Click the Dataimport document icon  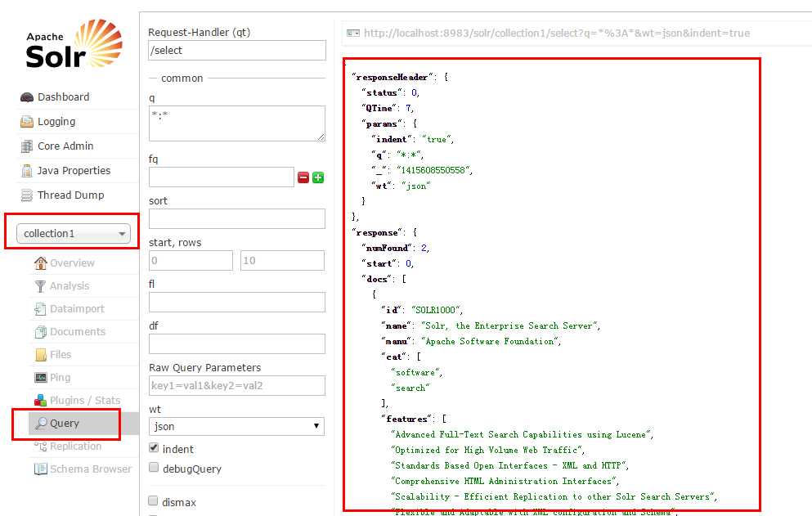pos(40,309)
